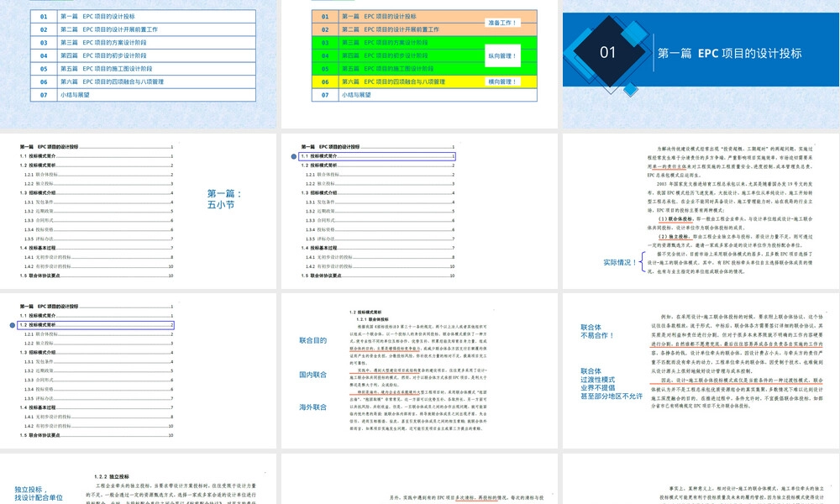The width and height of the screenshot is (840, 504).
Task: Click the '联合体不易合作！' note
Action: pos(596,331)
